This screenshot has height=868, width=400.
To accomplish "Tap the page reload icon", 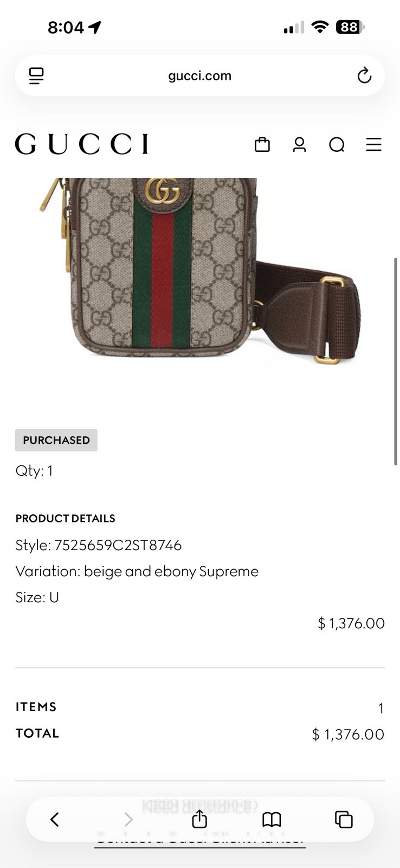I will (x=364, y=75).
